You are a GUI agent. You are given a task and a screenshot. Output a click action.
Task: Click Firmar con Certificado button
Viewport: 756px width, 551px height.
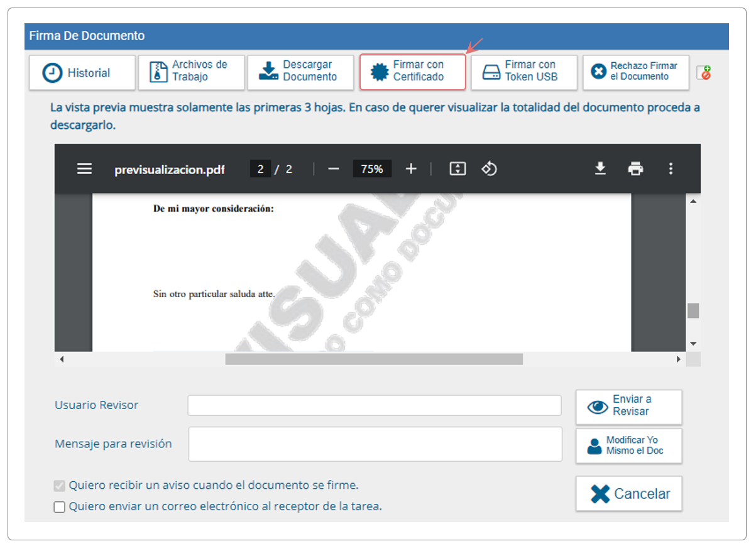(413, 72)
